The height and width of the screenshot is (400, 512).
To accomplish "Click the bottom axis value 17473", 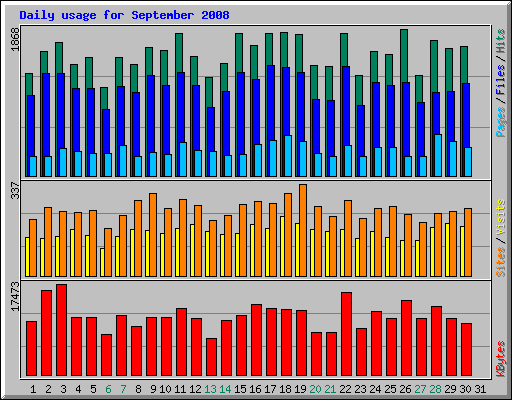I will coord(15,296).
